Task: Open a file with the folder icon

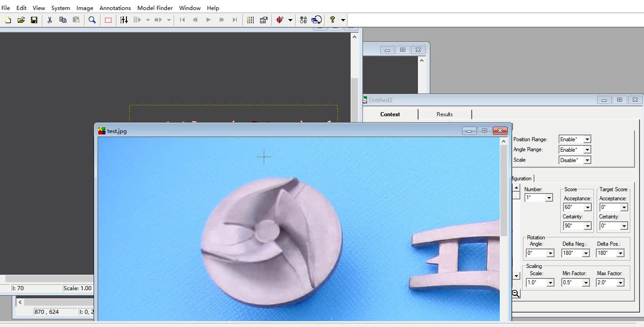Action: point(21,20)
